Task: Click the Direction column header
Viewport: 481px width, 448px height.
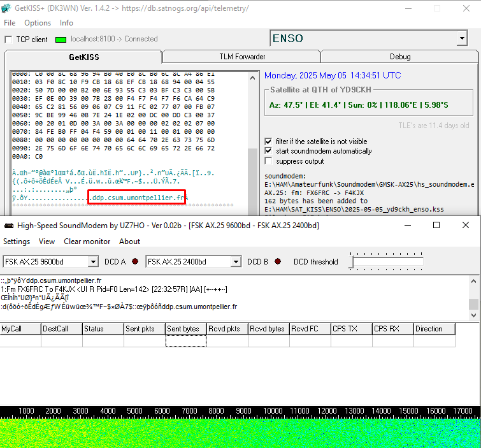Action: [434, 329]
